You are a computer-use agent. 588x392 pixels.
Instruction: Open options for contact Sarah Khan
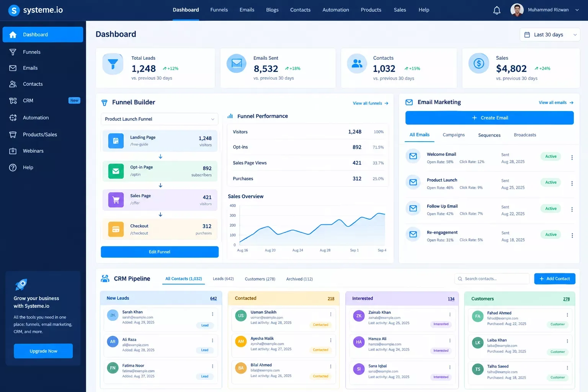[x=212, y=314]
